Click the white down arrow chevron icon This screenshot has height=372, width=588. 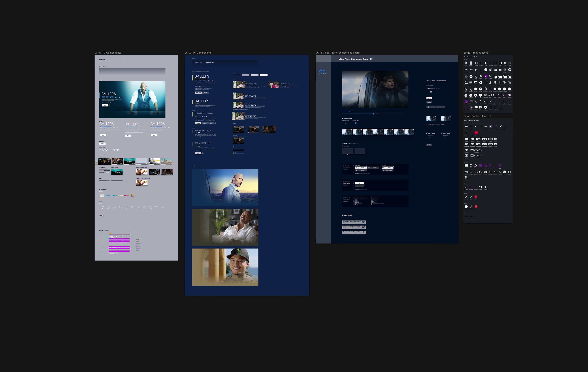[490, 101]
